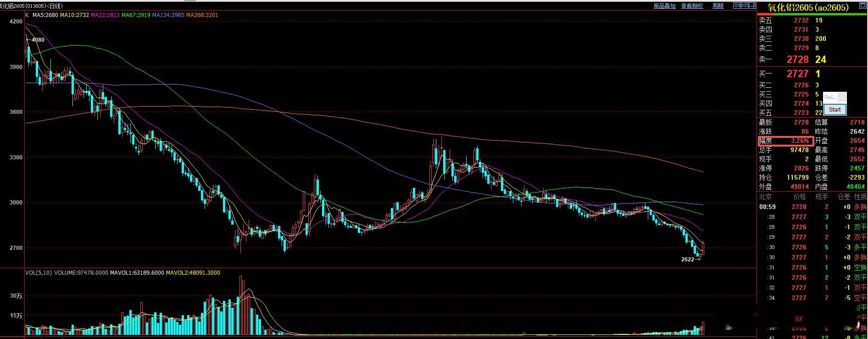Click the 内盘 48464 value
Screen dimensions: 868x339
(x=856, y=187)
